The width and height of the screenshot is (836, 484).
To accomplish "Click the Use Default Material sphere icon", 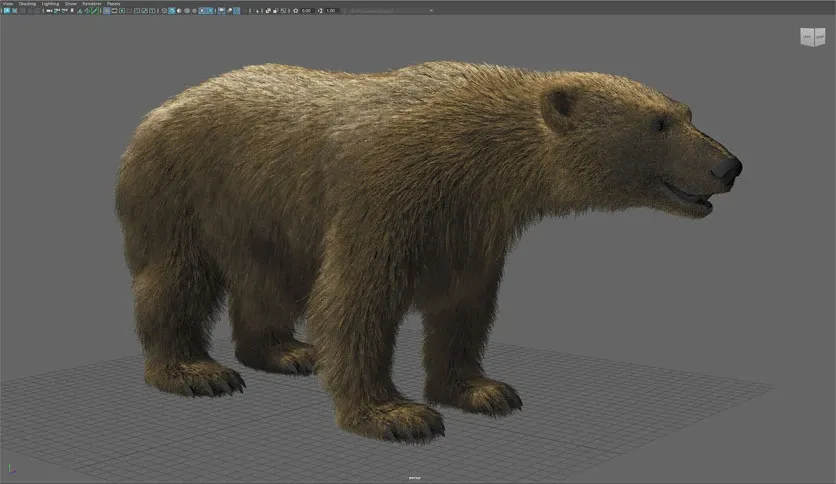I will pyautogui.click(x=179, y=11).
